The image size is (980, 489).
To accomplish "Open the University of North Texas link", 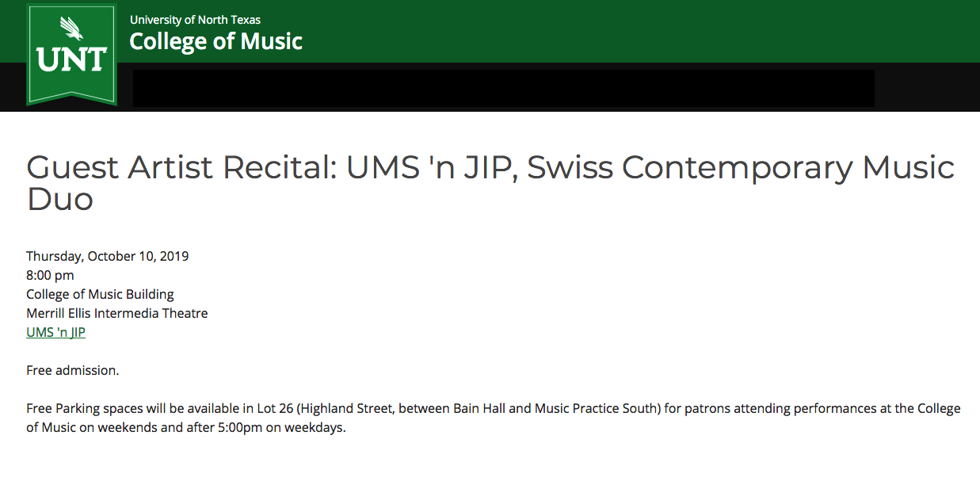I will [195, 20].
